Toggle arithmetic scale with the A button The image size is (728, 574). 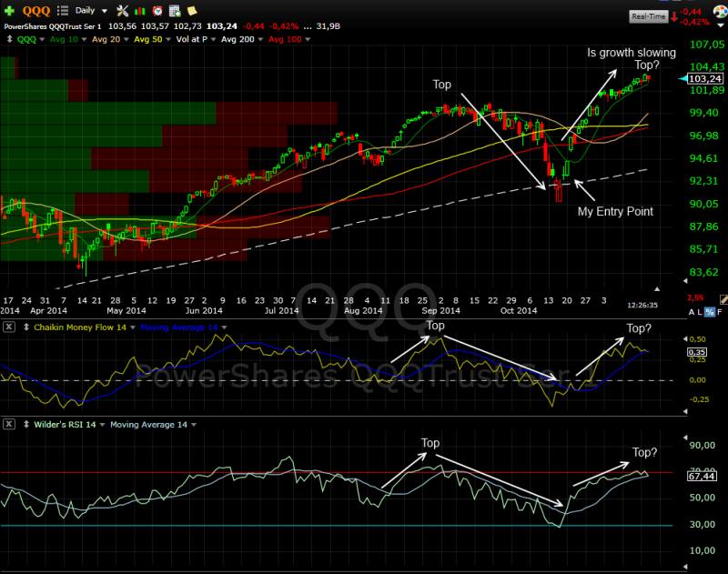[x=692, y=312]
